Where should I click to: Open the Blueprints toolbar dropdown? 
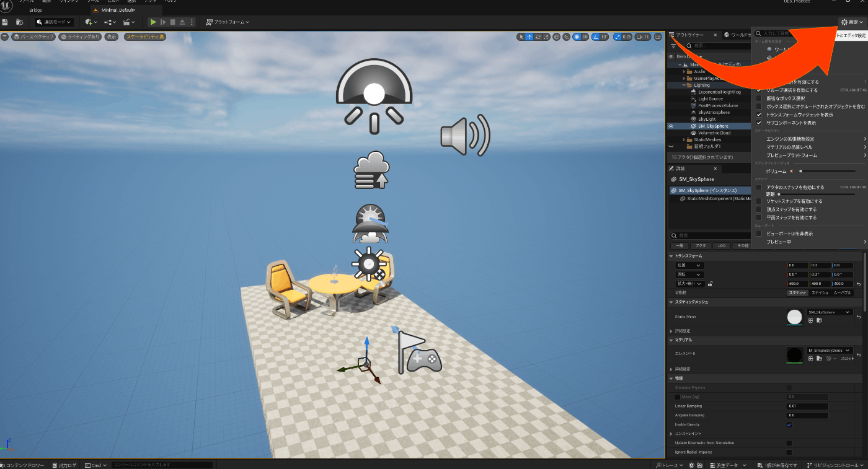(110, 22)
